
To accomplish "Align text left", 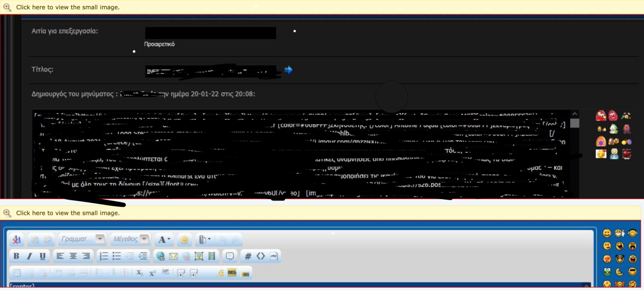I will point(60,256).
